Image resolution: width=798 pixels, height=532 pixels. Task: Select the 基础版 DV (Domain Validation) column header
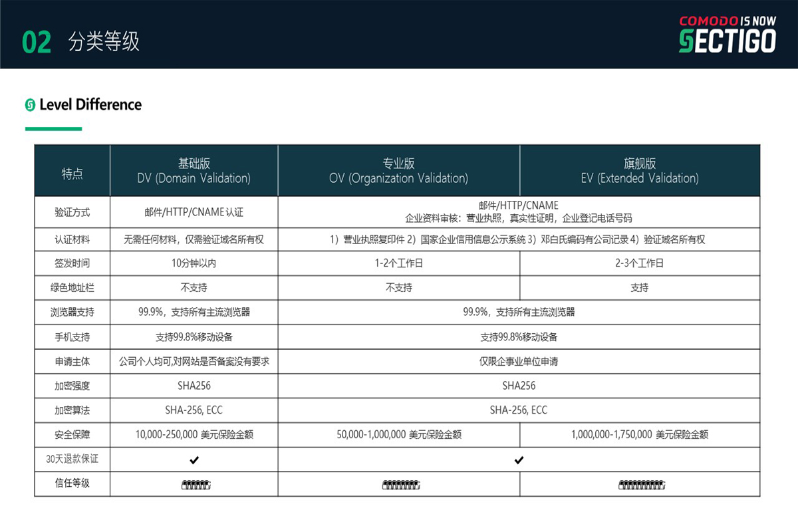pyautogui.click(x=194, y=171)
